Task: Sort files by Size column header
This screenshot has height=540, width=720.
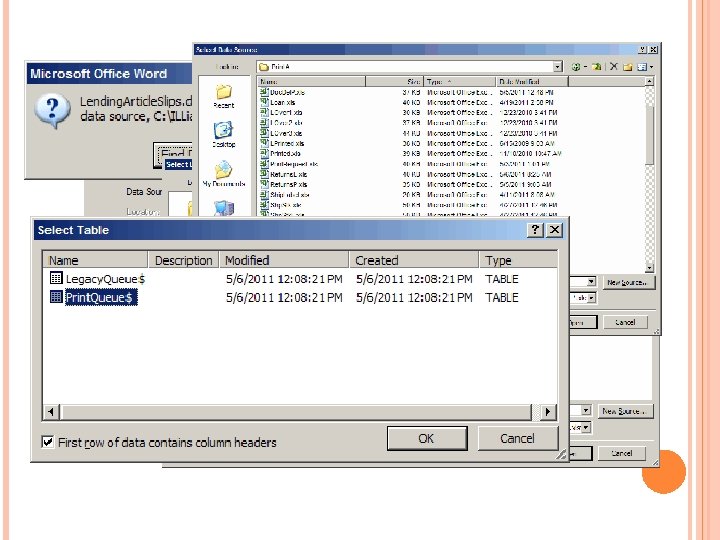Action: 394,81
